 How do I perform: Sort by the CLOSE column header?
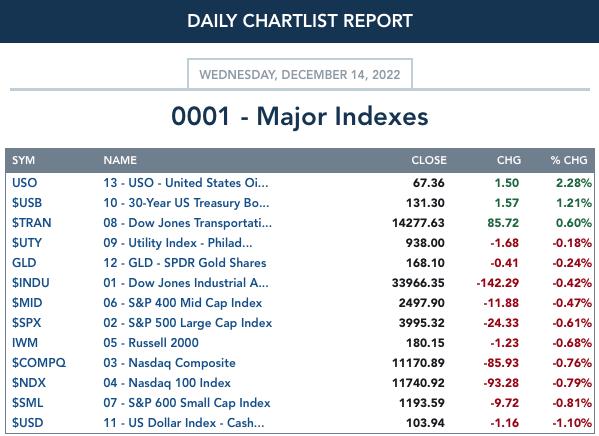429,160
